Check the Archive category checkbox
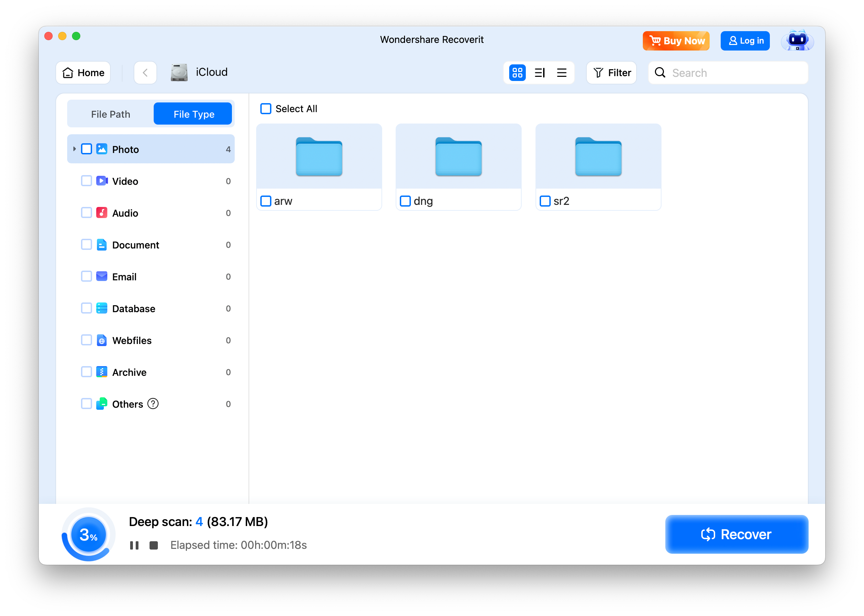This screenshot has width=864, height=616. coord(87,372)
